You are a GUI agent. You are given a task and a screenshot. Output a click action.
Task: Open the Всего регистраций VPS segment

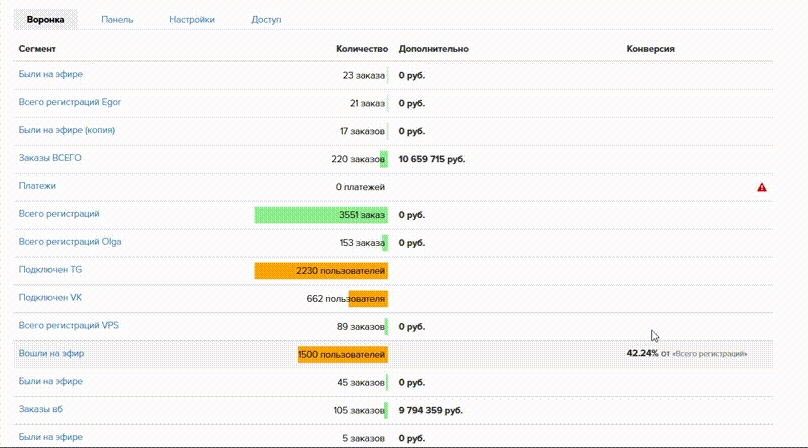[x=69, y=325]
